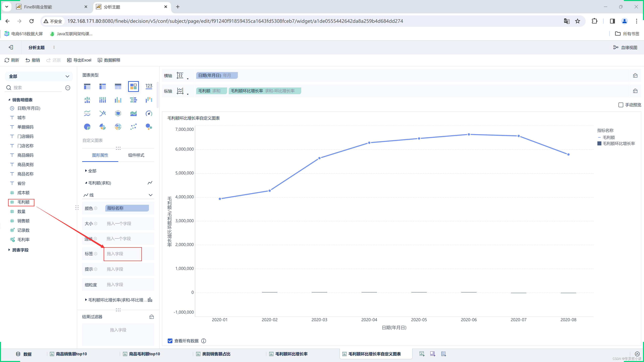The height and width of the screenshot is (362, 644).
Task: Select the bubble chart type
Action: 149,127
